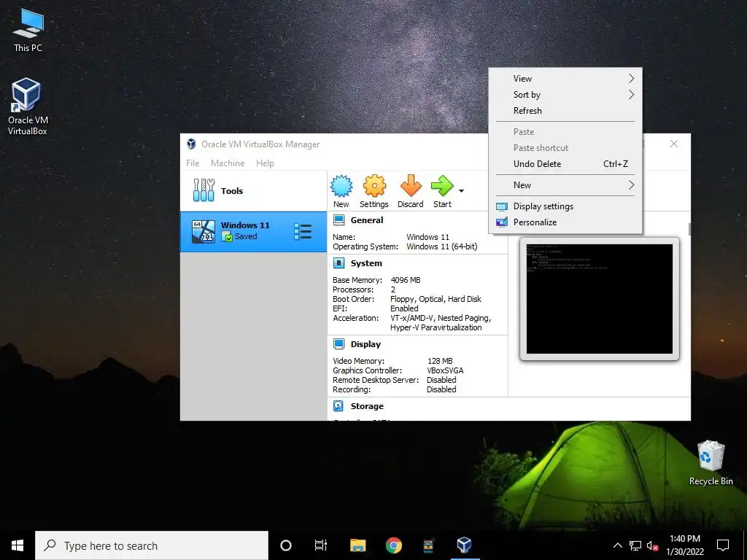The height and width of the screenshot is (560, 747).
Task: Open System section header link
Action: click(x=366, y=263)
